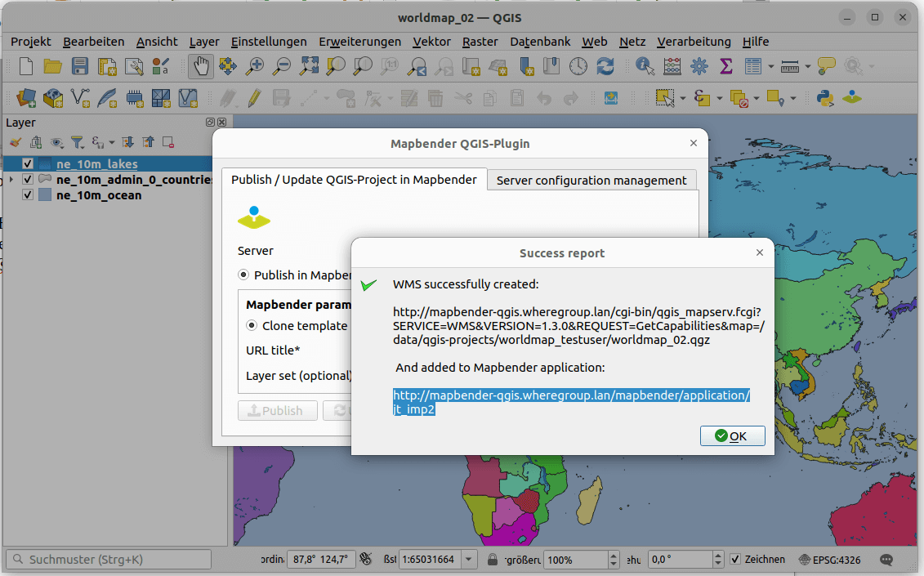Expand the ne_10m_admin_0_countries layer tree
Viewport: 924px width, 576px height.
pos(11,180)
